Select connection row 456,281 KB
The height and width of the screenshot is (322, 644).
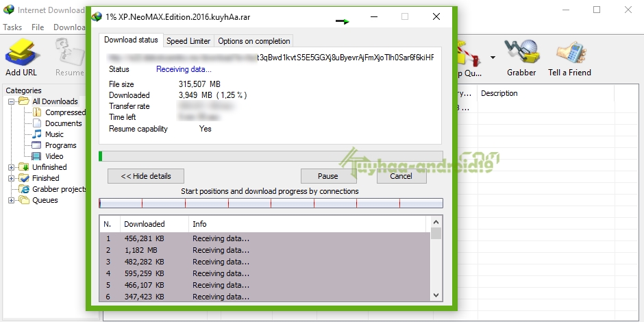pyautogui.click(x=264, y=238)
